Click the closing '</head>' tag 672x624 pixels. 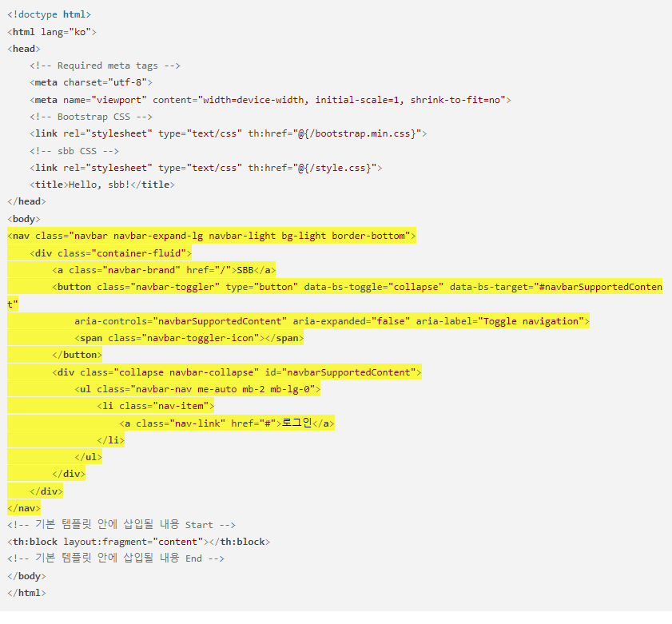26,201
